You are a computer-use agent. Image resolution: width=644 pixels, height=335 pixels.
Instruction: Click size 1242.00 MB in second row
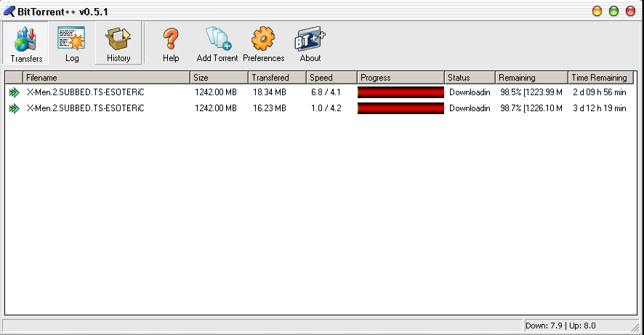(x=216, y=108)
